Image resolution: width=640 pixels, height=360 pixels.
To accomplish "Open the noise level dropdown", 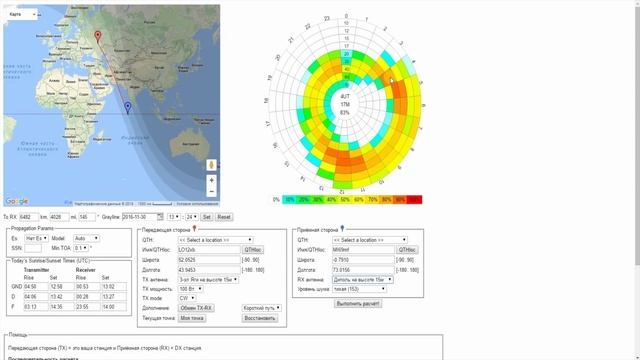I will pyautogui.click(x=359, y=289).
